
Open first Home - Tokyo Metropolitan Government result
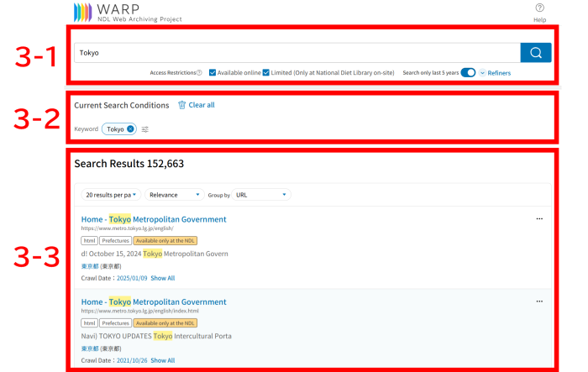(154, 219)
